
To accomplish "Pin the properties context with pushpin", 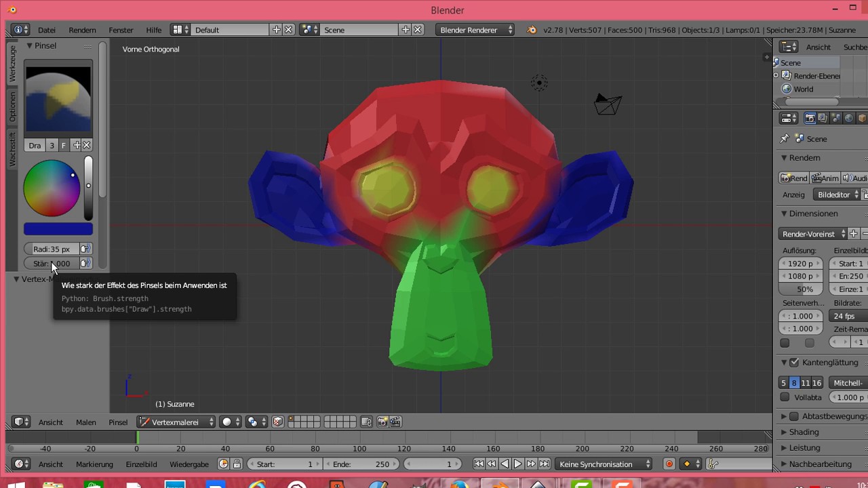I will point(785,138).
